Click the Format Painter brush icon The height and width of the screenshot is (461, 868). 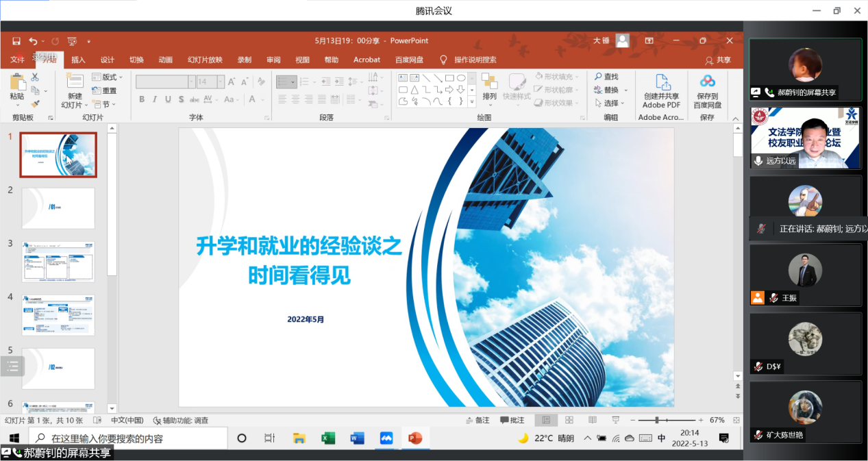35,104
